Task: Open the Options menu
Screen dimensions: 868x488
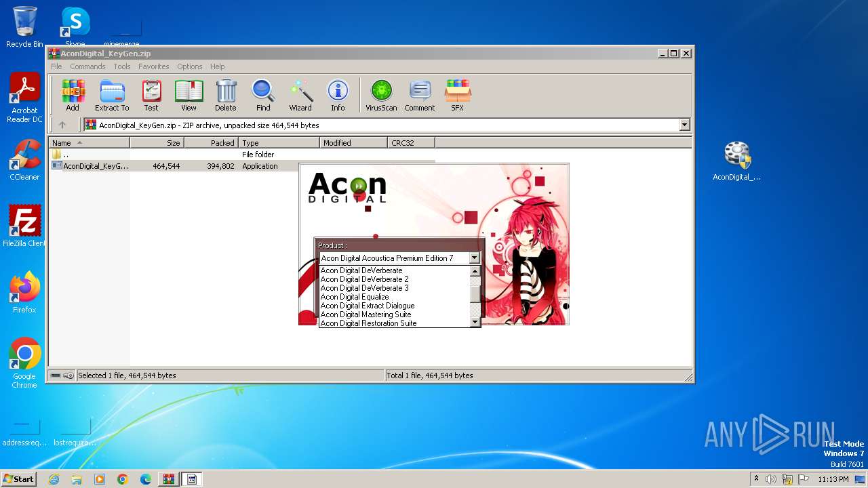Action: (x=190, y=66)
